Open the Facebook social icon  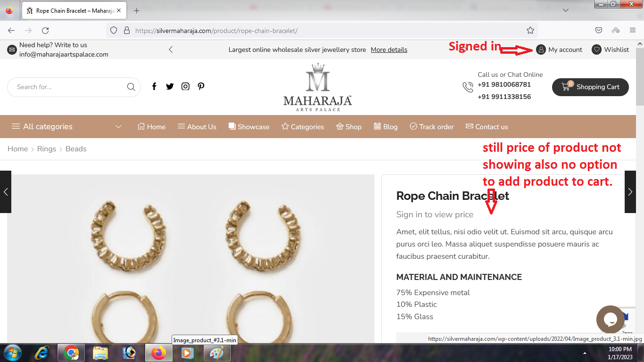pyautogui.click(x=154, y=86)
